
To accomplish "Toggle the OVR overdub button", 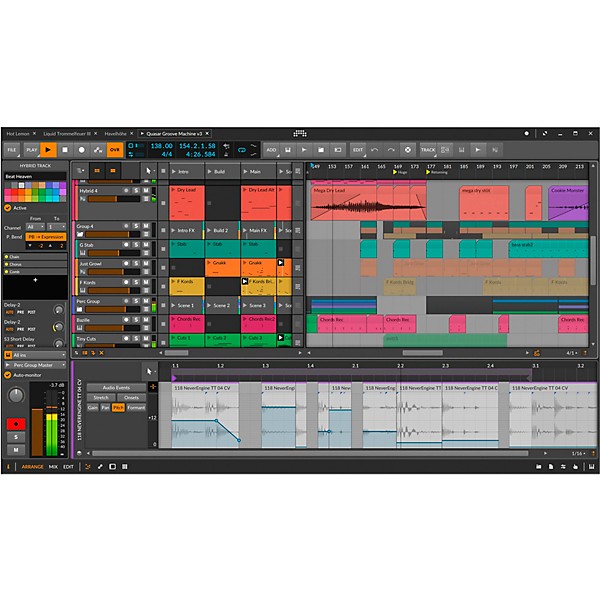I will pos(115,149).
